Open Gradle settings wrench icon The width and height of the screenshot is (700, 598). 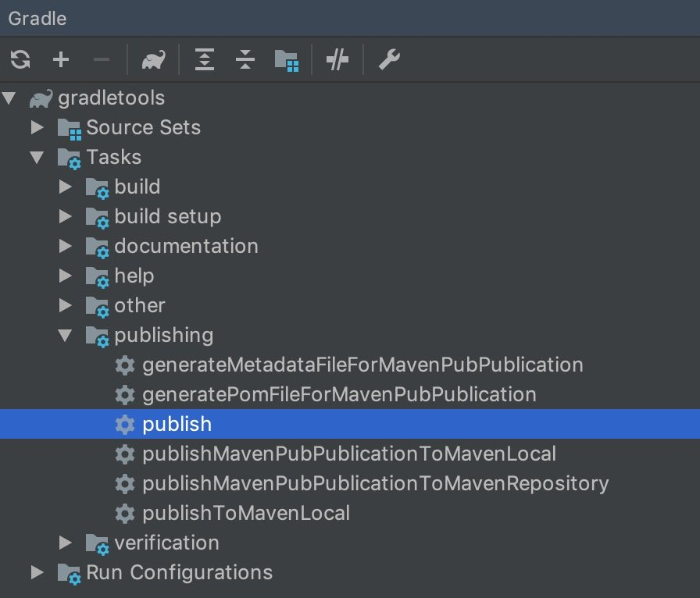click(389, 59)
